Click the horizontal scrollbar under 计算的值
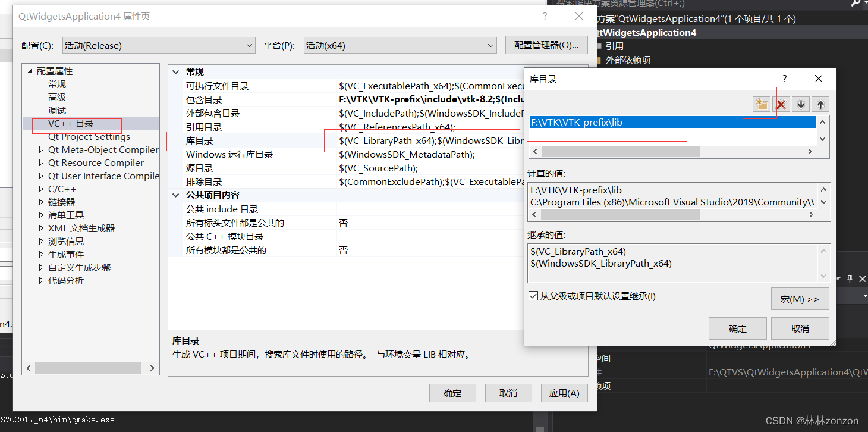868x432 pixels. (x=620, y=214)
